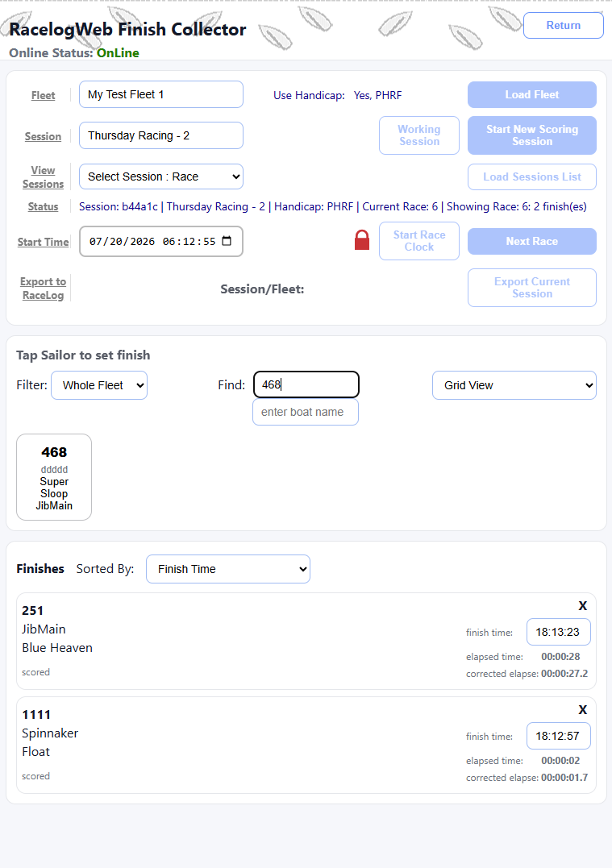The height and width of the screenshot is (868, 612).
Task: Click the Fleet name input field
Action: [x=161, y=94]
